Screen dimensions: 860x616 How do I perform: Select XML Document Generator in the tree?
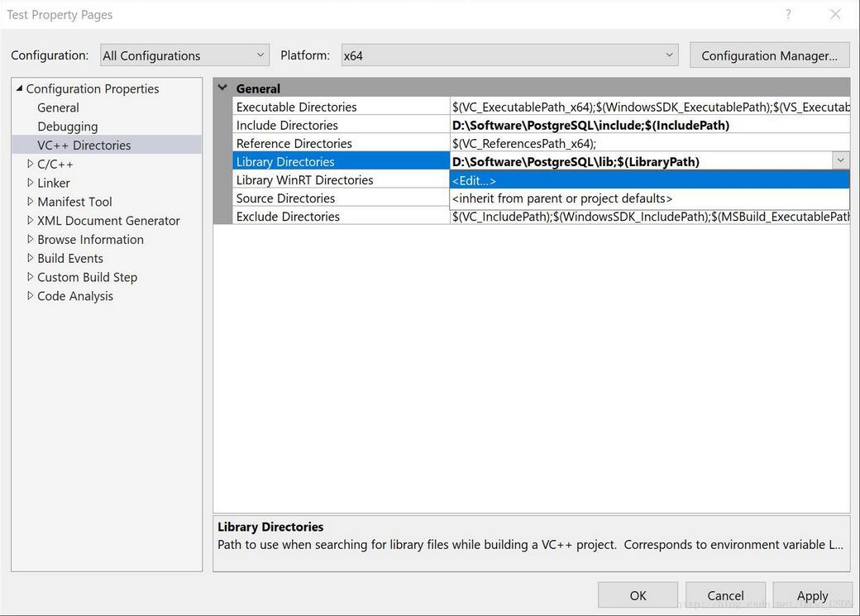[x=108, y=221]
